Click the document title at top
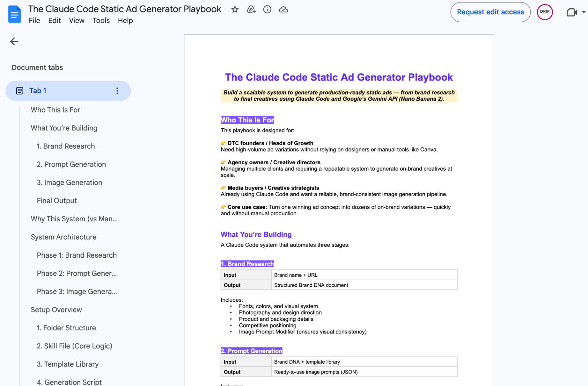 click(x=125, y=9)
